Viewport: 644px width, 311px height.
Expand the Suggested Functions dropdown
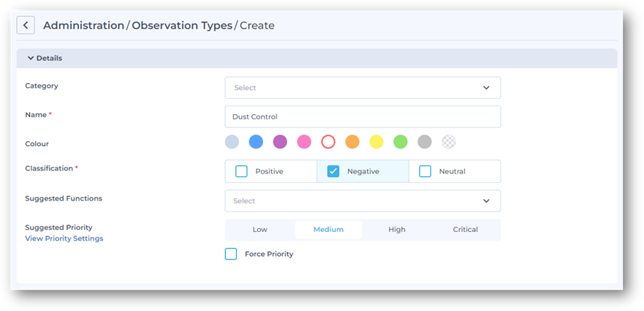point(363,201)
